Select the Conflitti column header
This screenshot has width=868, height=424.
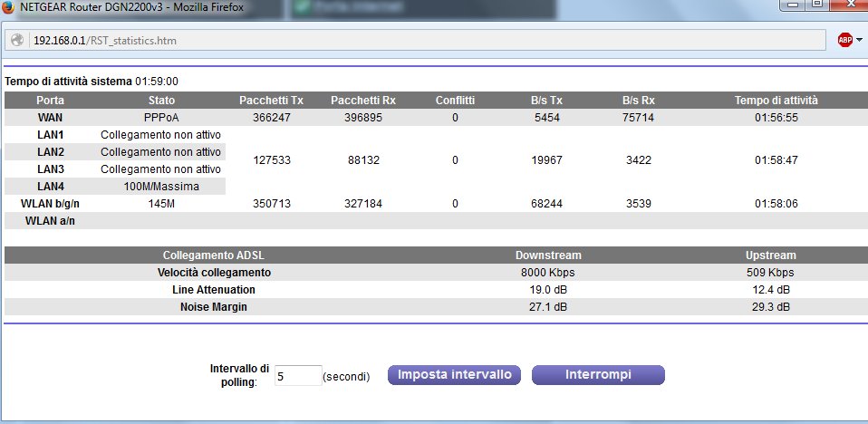point(455,101)
